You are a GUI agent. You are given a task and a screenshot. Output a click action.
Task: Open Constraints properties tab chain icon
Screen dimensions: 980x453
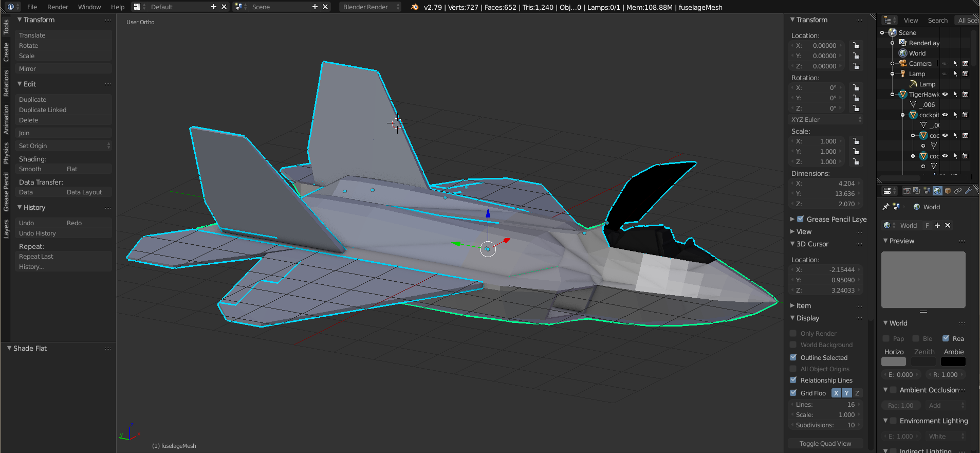click(x=958, y=191)
